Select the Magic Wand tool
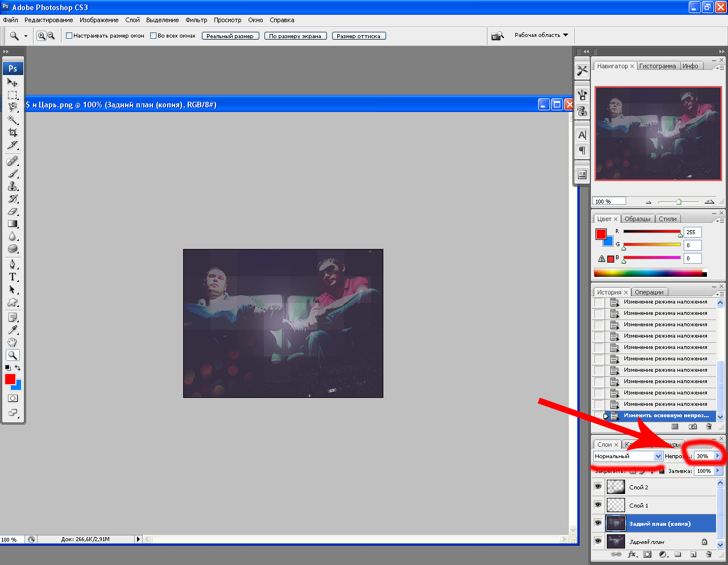Viewport: 728px width, 565px height. [x=13, y=120]
